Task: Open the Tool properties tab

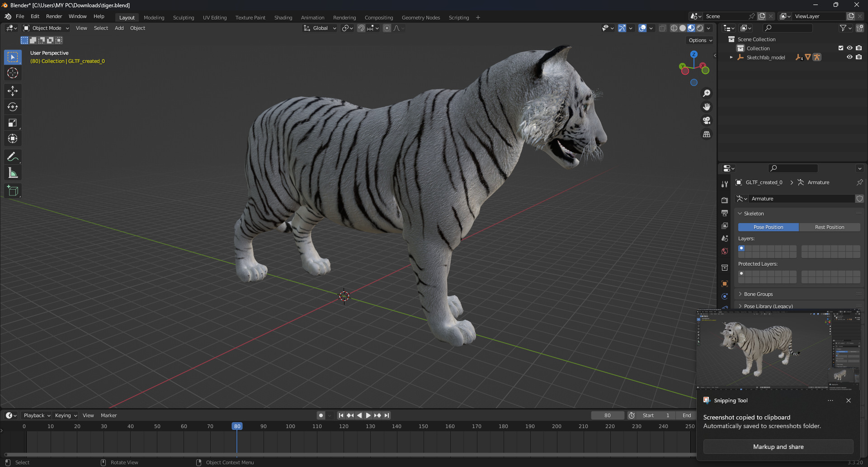Action: pyautogui.click(x=725, y=184)
